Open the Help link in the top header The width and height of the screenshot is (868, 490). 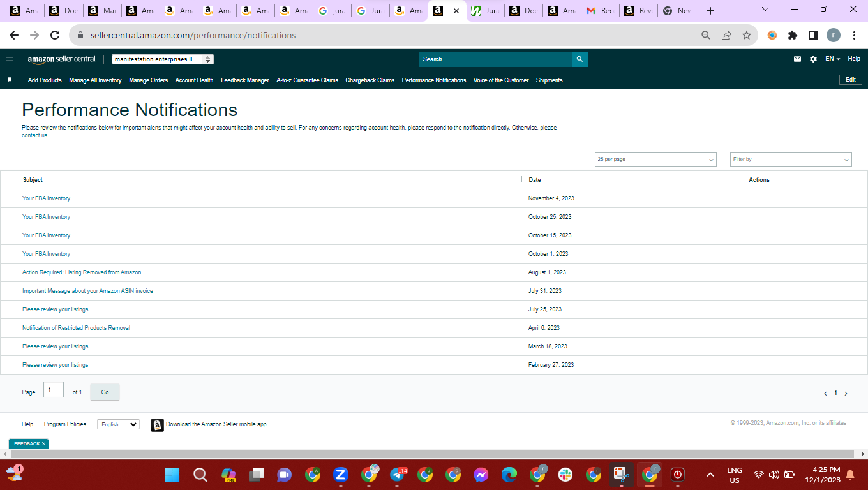(x=854, y=59)
